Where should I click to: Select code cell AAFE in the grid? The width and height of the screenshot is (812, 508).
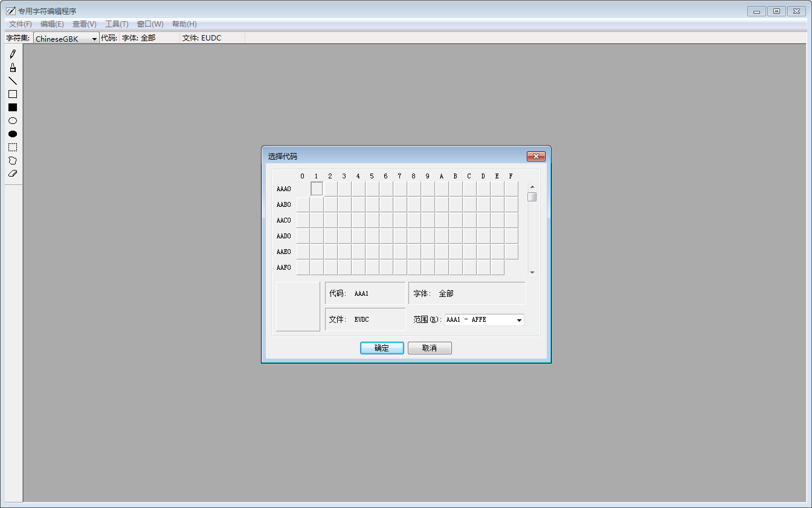click(x=497, y=267)
